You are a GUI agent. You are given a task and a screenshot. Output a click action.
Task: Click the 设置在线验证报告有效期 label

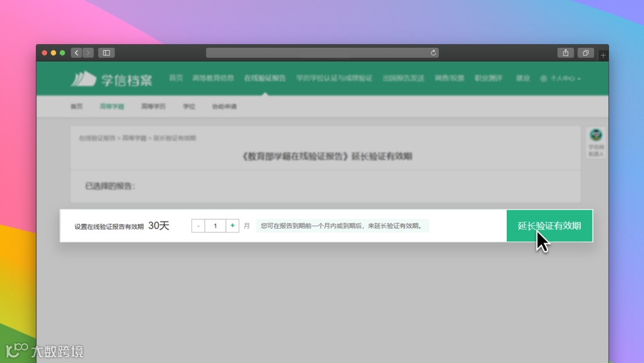pos(109,226)
